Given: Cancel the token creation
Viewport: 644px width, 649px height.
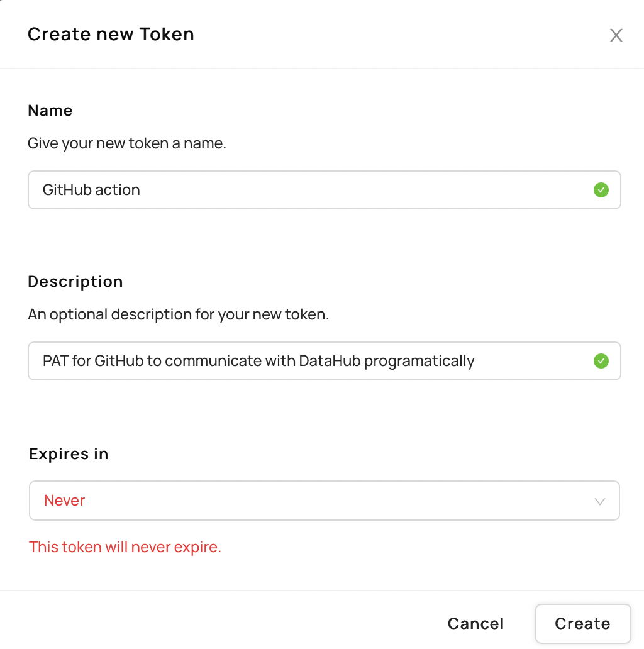Looking at the screenshot, I should (x=475, y=623).
